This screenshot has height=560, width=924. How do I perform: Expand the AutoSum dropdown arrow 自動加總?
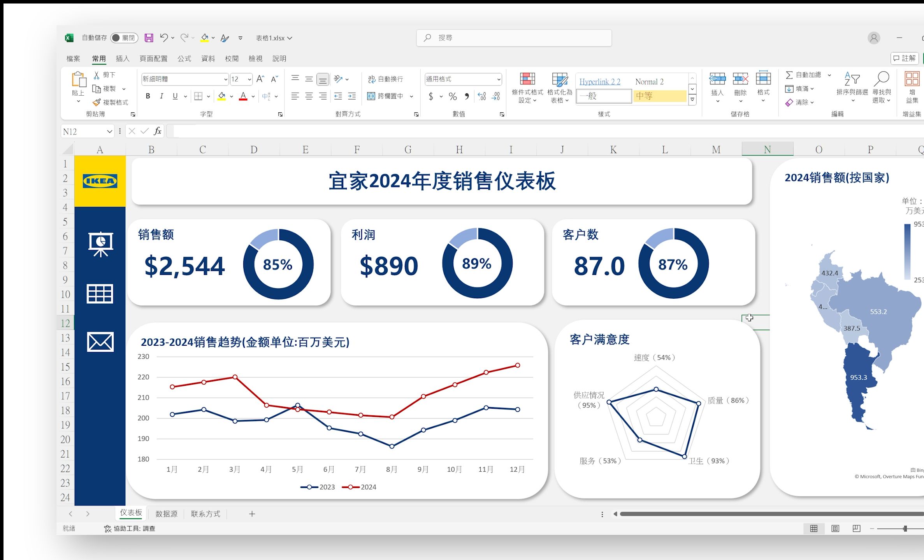point(829,75)
